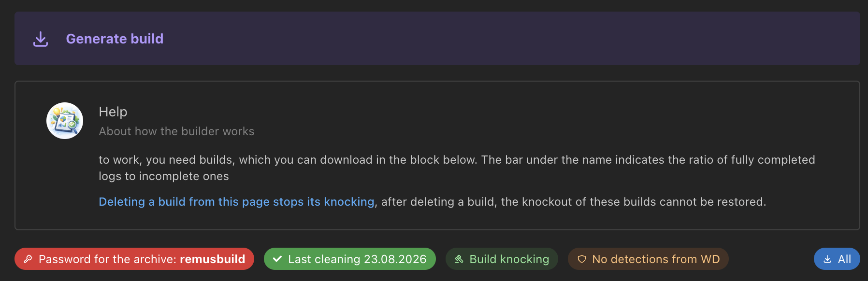
Task: Click the 'About how the builder works' subtitle
Action: (x=176, y=131)
